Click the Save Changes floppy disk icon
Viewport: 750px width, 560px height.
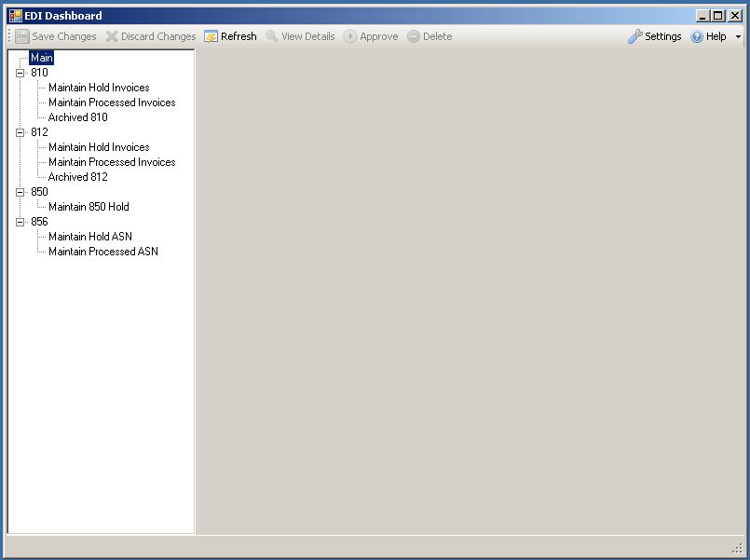pyautogui.click(x=22, y=36)
